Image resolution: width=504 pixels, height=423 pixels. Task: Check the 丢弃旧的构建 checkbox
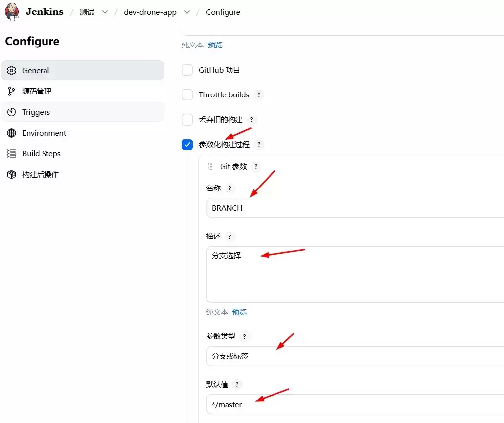coord(187,120)
